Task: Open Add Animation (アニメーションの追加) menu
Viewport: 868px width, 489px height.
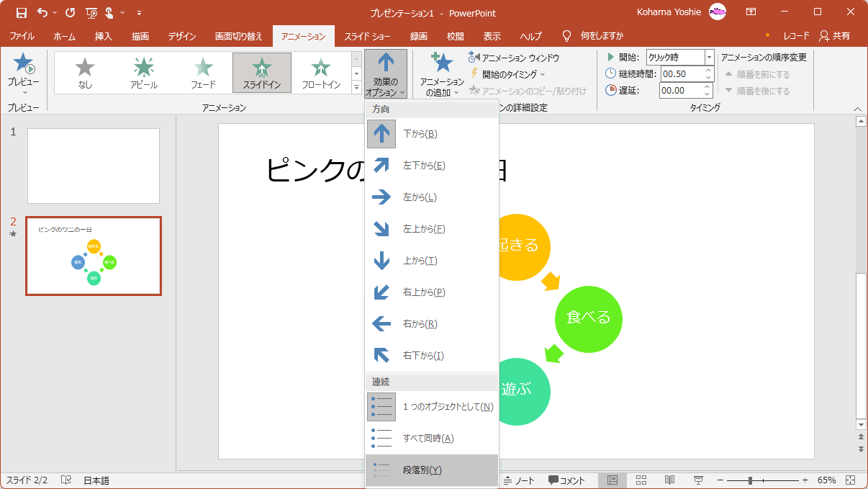Action: pyautogui.click(x=442, y=74)
